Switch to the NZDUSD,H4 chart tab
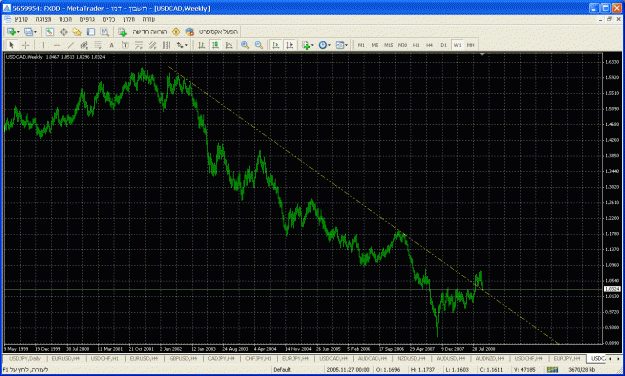The width and height of the screenshot is (625, 376). click(x=411, y=359)
